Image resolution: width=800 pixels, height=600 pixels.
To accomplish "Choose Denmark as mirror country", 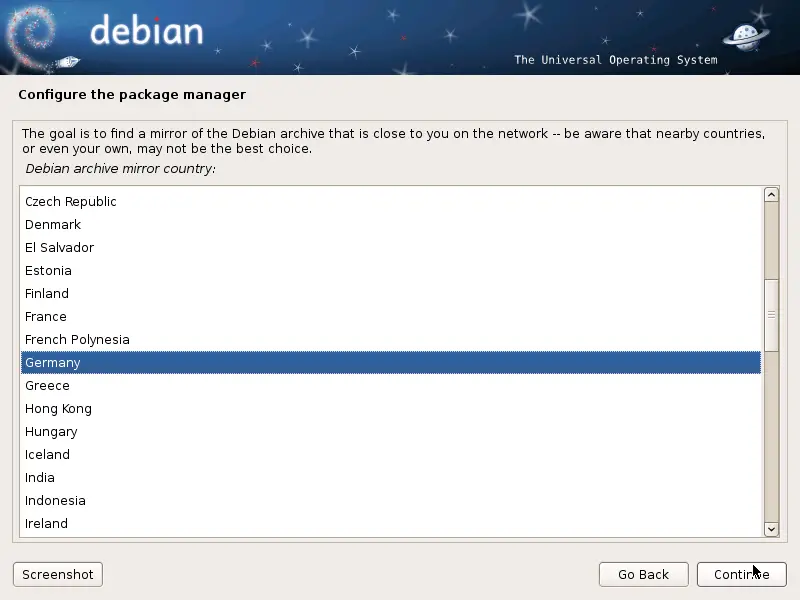I will (53, 225).
